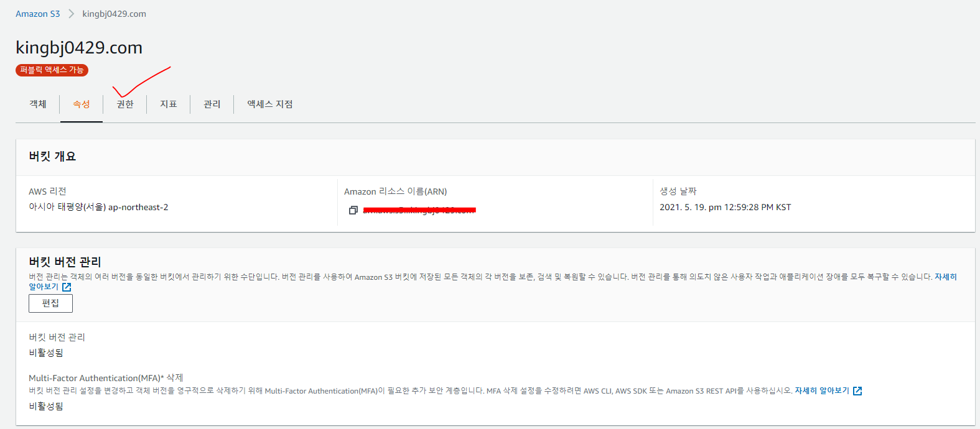Select the Multi-Factor Authentication(MFA)* 삭제 label
The width and height of the screenshot is (980, 429).
point(106,378)
